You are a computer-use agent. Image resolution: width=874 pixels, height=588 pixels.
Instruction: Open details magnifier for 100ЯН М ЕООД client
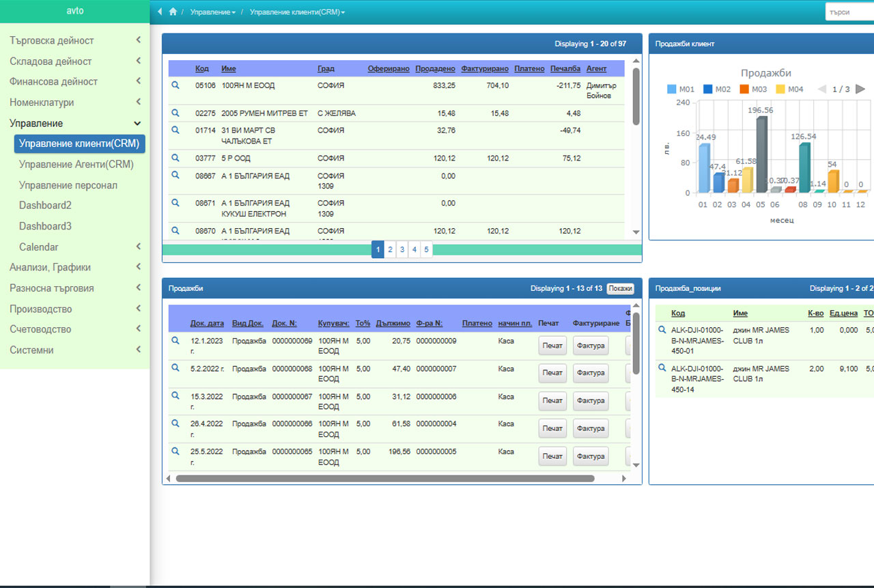click(175, 85)
